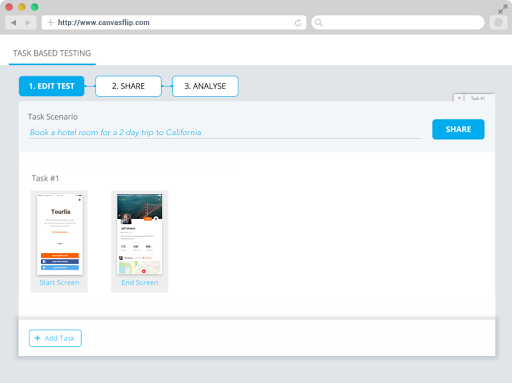Click the plus icon beside the URL
The width and height of the screenshot is (512, 383).
pyautogui.click(x=50, y=23)
